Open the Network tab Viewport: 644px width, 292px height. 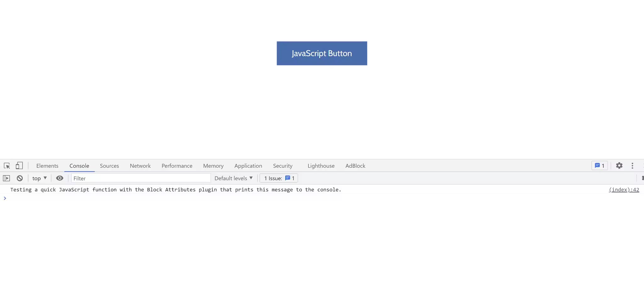[140, 166]
